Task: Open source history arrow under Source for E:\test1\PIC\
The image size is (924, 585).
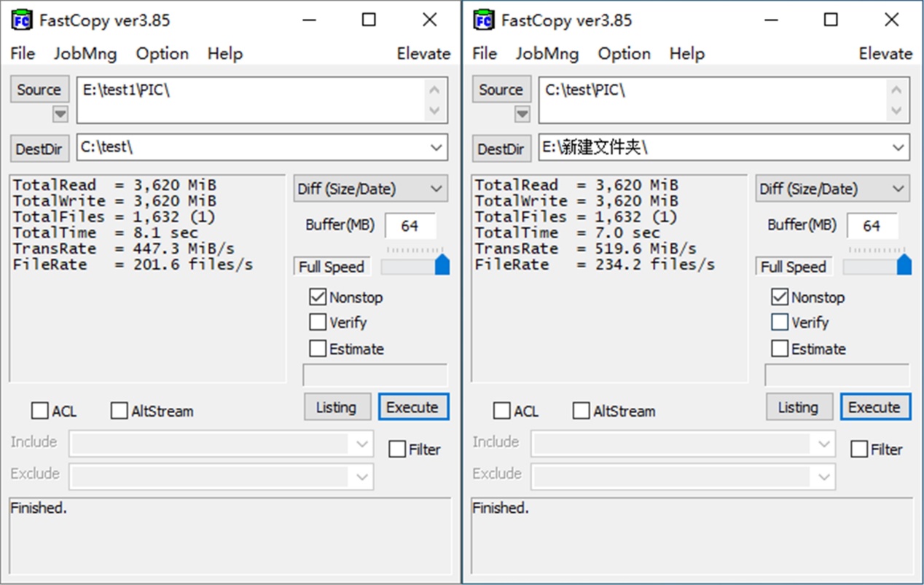Action: [60, 114]
